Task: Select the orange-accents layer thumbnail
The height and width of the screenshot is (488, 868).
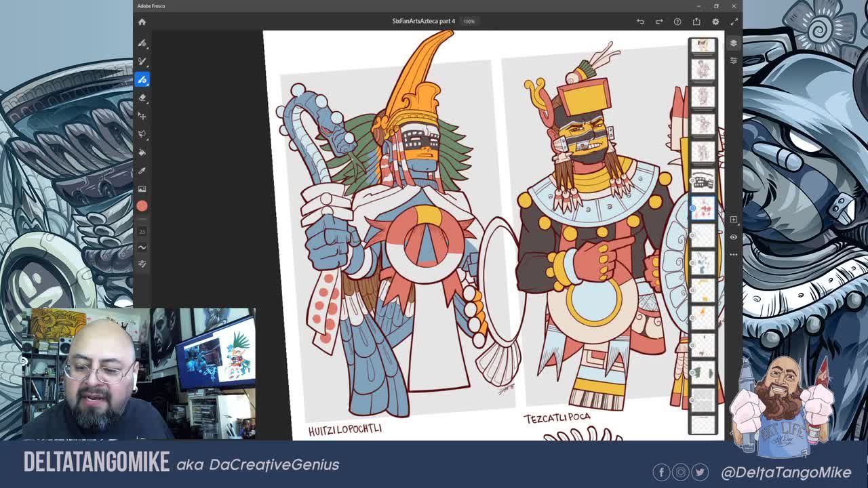Action: (x=703, y=318)
